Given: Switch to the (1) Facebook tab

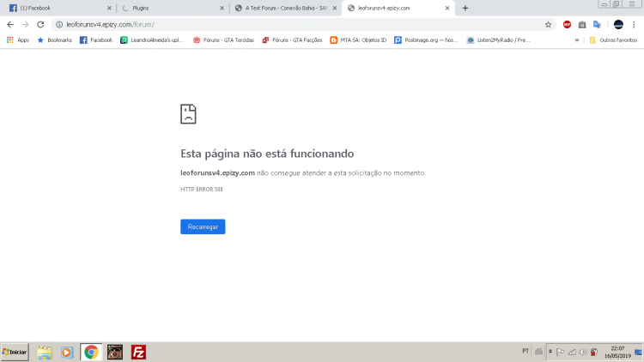Looking at the screenshot, I should (52, 8).
